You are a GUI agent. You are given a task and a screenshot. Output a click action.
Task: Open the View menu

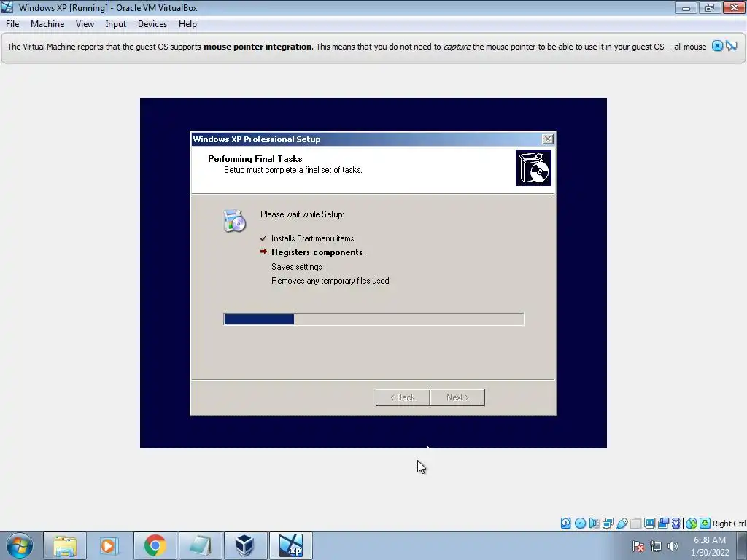tap(85, 24)
